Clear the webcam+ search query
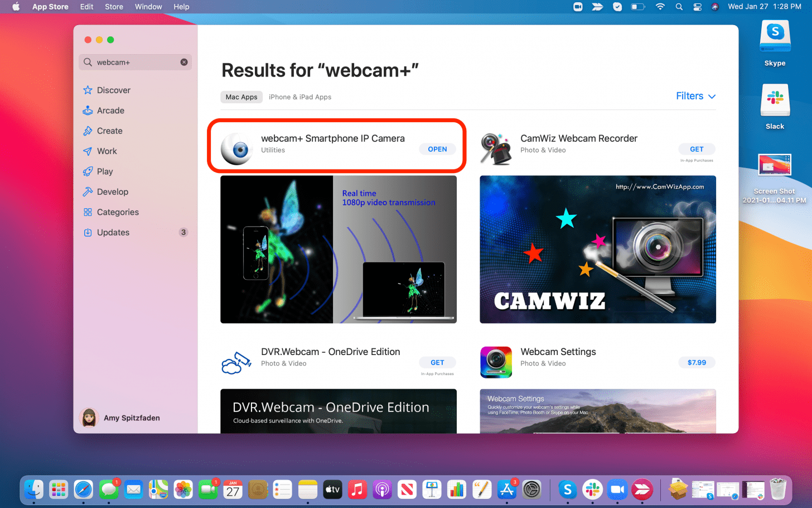The image size is (812, 508). tap(184, 62)
